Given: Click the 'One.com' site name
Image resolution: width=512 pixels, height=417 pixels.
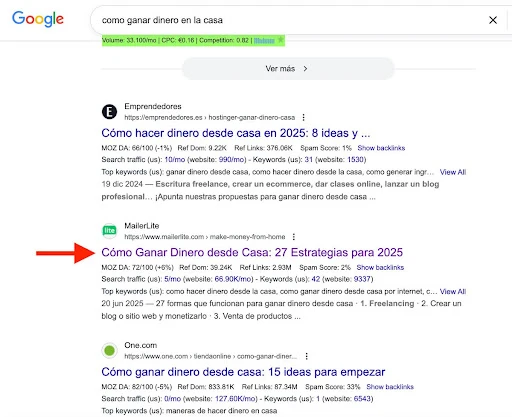Looking at the screenshot, I should point(141,345).
